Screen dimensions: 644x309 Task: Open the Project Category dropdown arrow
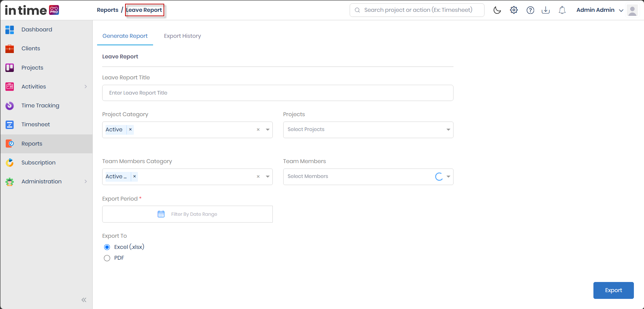tap(268, 130)
